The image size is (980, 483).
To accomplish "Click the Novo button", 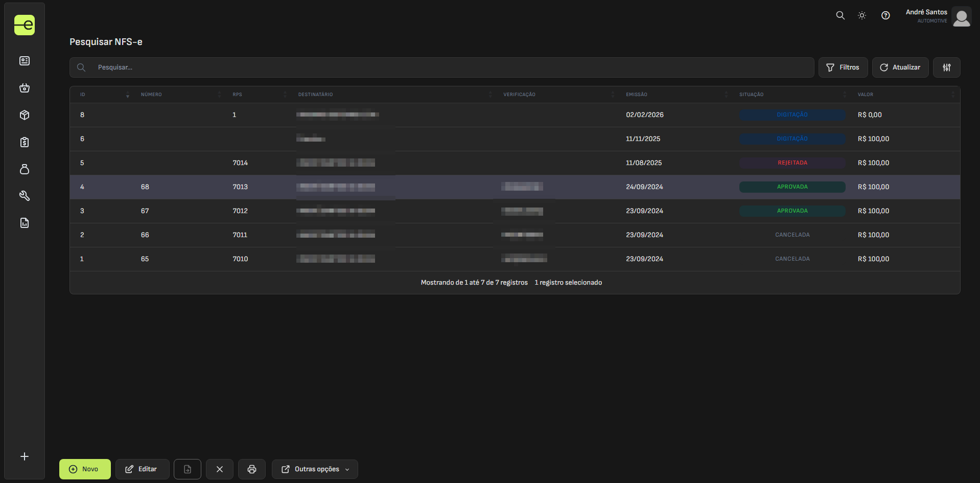I will [85, 469].
